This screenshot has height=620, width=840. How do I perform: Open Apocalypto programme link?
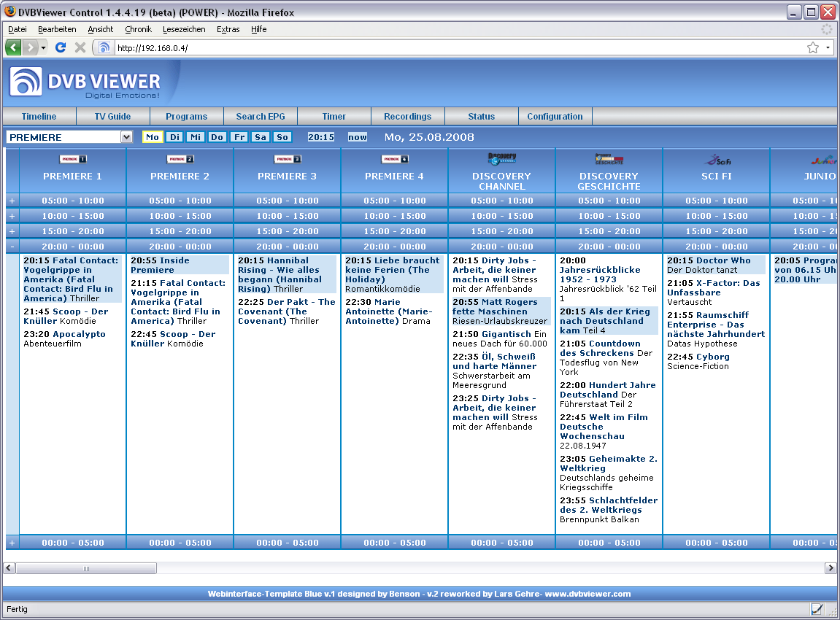pyautogui.click(x=79, y=334)
